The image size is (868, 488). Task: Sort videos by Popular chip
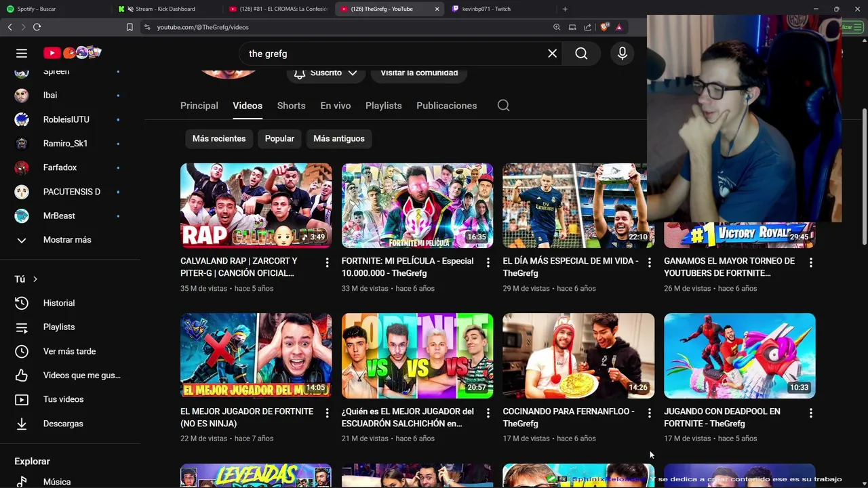[279, 138]
